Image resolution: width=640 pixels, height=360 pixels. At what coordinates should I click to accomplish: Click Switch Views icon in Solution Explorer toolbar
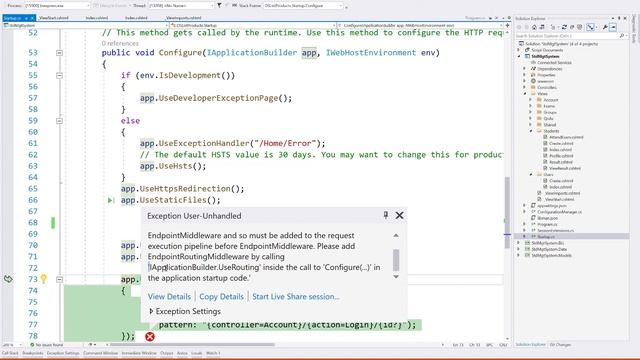tap(542, 27)
